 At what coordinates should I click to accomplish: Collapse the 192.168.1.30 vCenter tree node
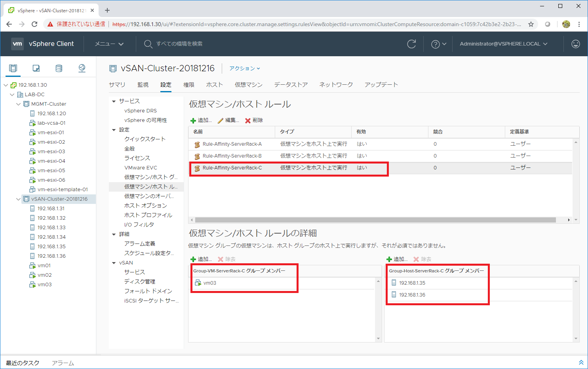coord(6,85)
